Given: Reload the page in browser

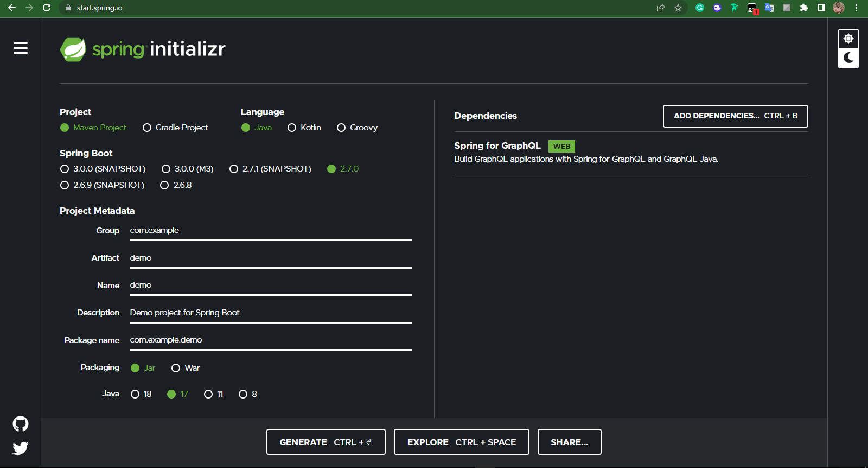Looking at the screenshot, I should (x=47, y=8).
